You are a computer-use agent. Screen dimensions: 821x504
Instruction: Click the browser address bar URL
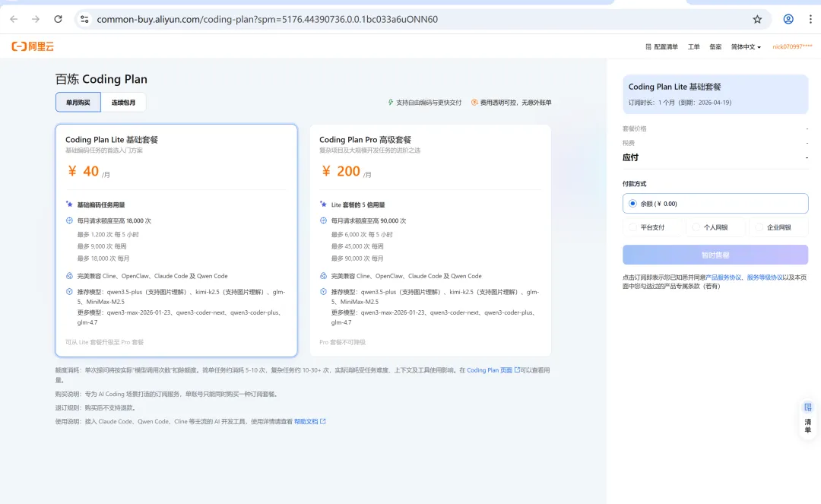click(267, 19)
